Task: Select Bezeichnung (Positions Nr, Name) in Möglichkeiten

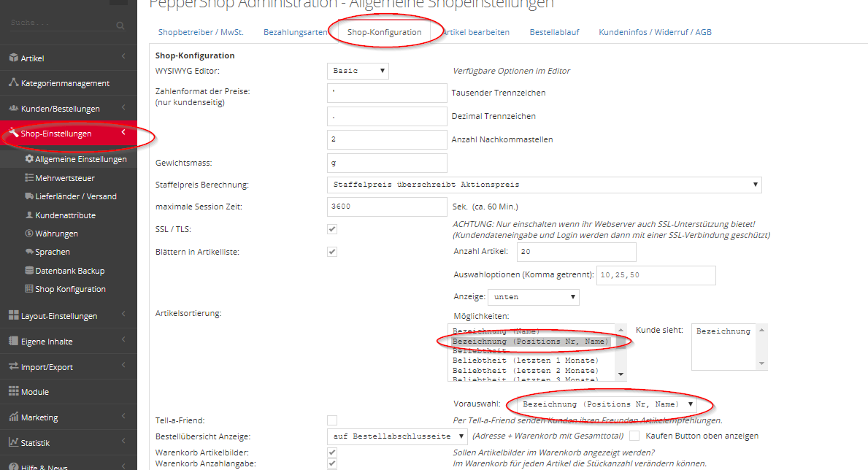Action: 530,342
